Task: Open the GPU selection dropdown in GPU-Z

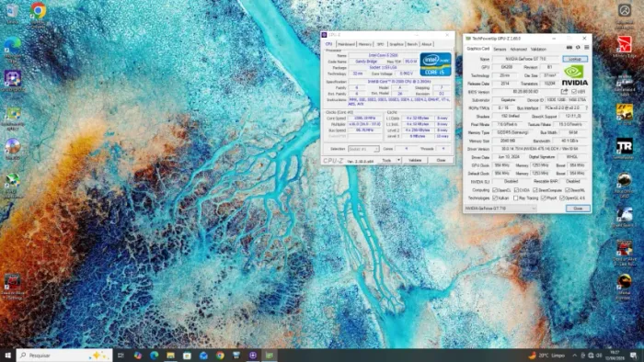Action: coord(500,209)
